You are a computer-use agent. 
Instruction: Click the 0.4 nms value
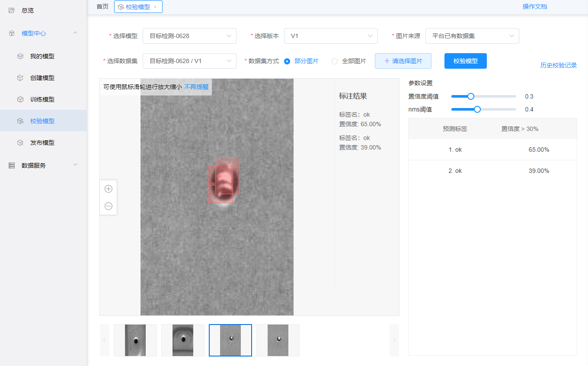coord(529,109)
